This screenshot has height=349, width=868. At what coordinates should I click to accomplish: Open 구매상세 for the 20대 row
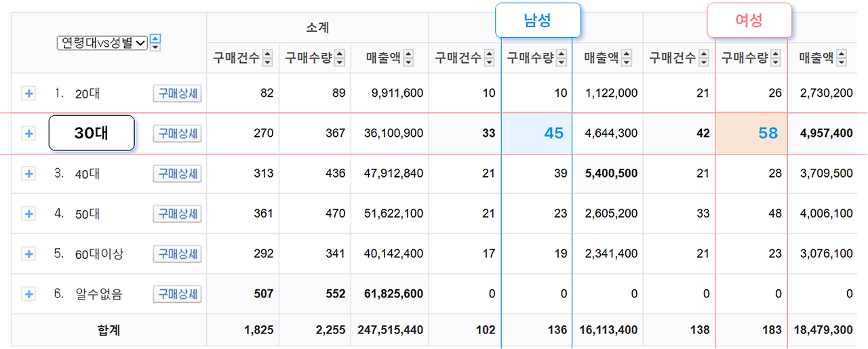click(x=178, y=94)
